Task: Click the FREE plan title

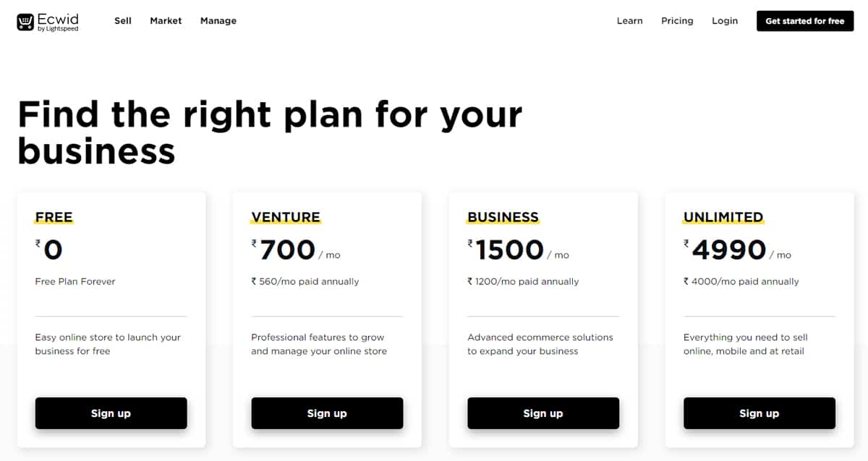Action: tap(54, 217)
